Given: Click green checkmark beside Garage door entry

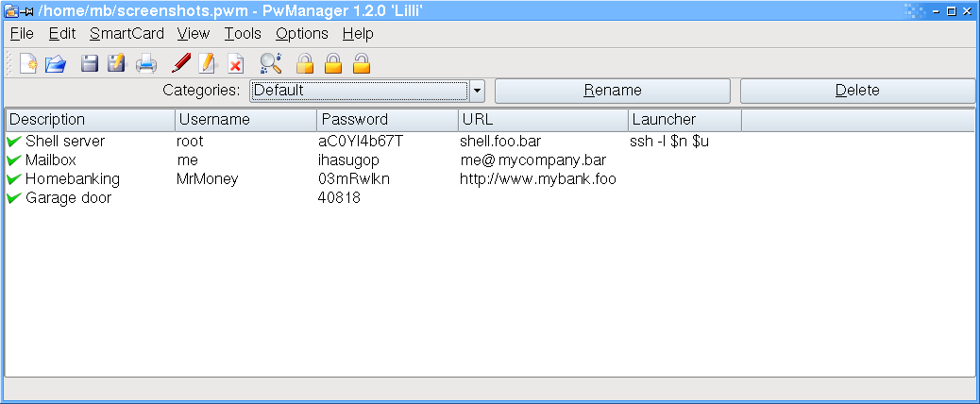Looking at the screenshot, I should click(14, 198).
